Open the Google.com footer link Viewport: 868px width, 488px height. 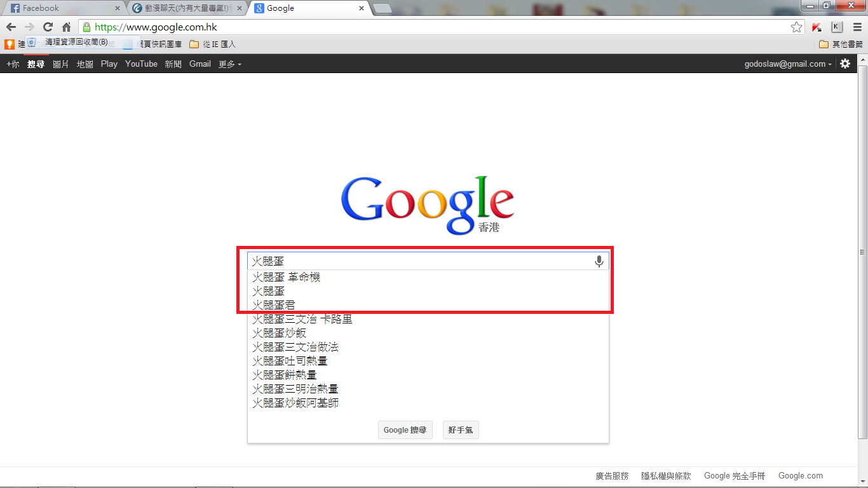[x=801, y=475]
